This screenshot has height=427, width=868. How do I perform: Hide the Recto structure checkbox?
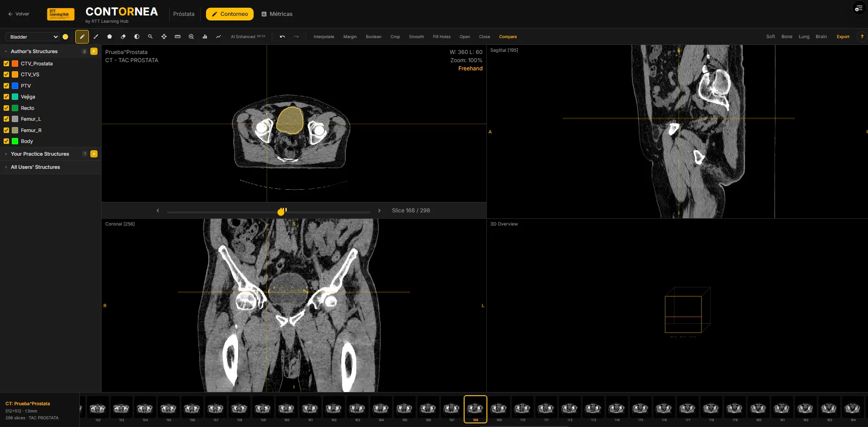(x=6, y=108)
